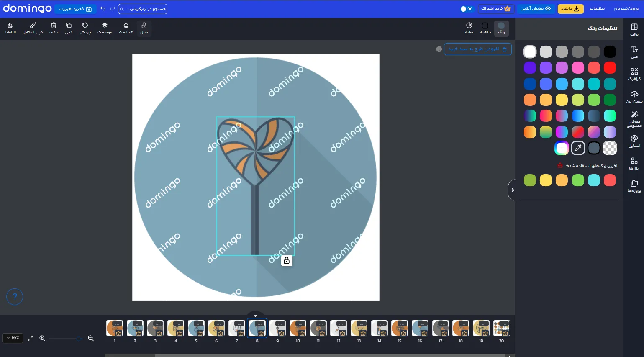The height and width of the screenshot is (357, 644).
Task: Open the Style (استایل) palette tab
Action: click(634, 141)
